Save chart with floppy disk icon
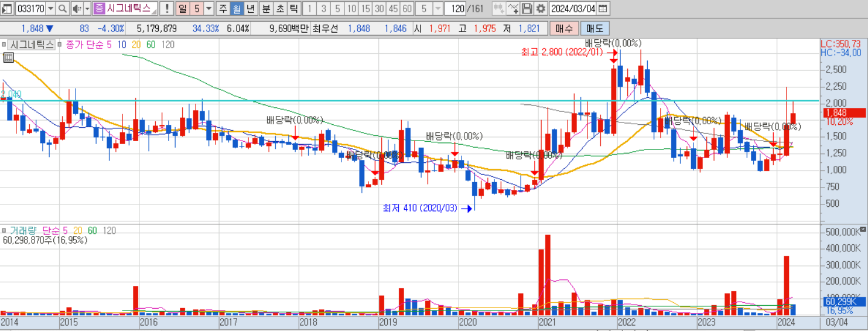Viewport: 868px width, 331px height. tap(527, 8)
